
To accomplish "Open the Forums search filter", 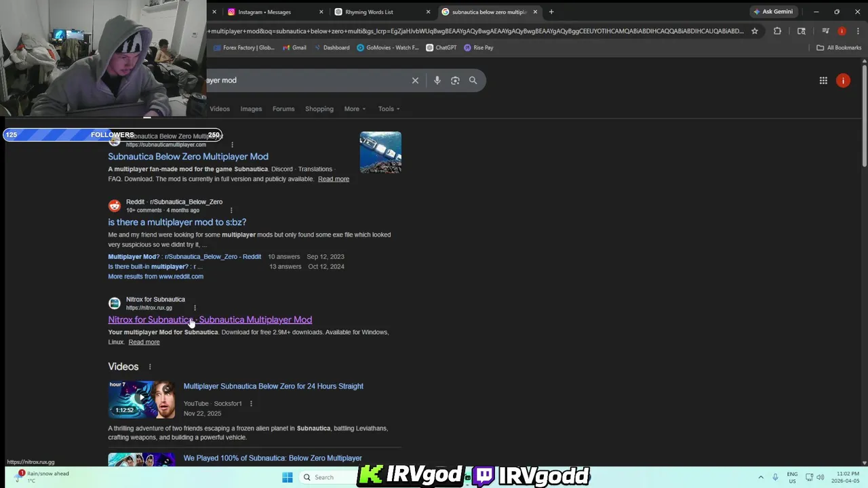I will coord(283,108).
